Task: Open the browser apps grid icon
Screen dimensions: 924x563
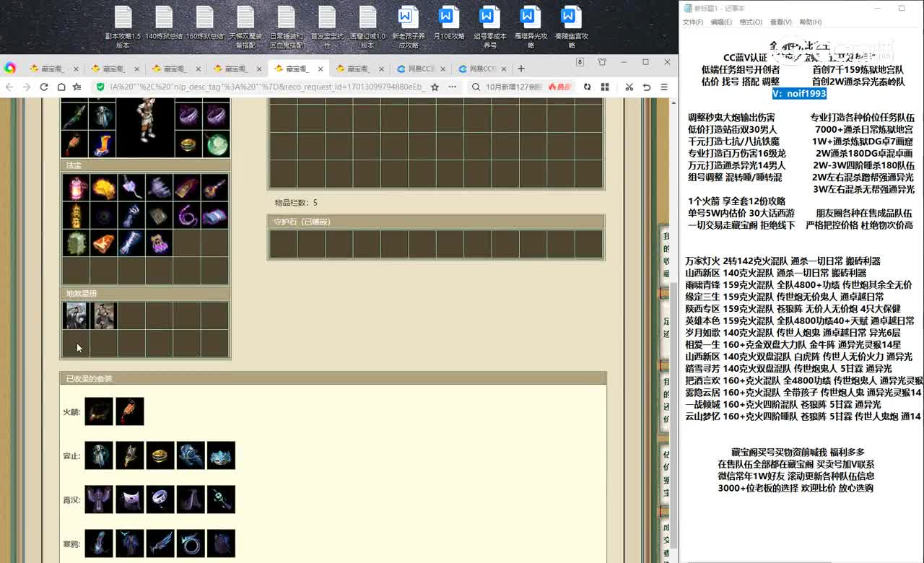Action: point(605,87)
